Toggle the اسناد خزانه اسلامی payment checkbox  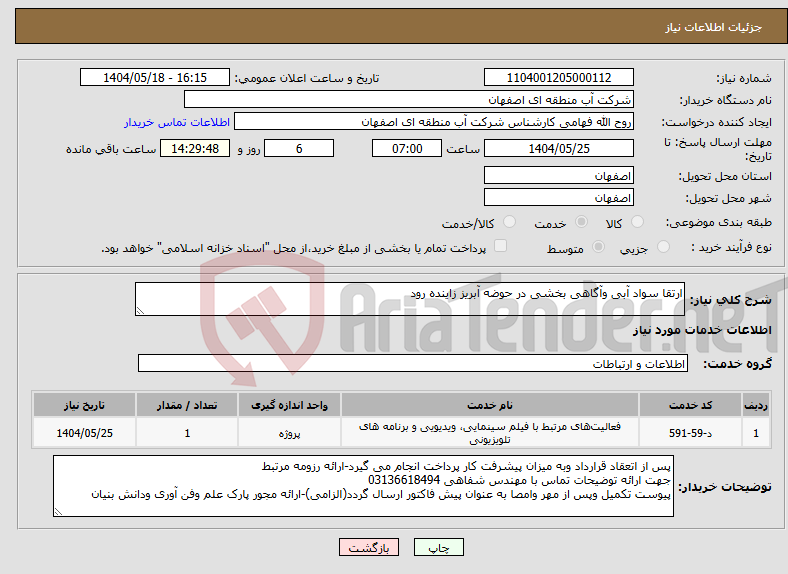500,246
